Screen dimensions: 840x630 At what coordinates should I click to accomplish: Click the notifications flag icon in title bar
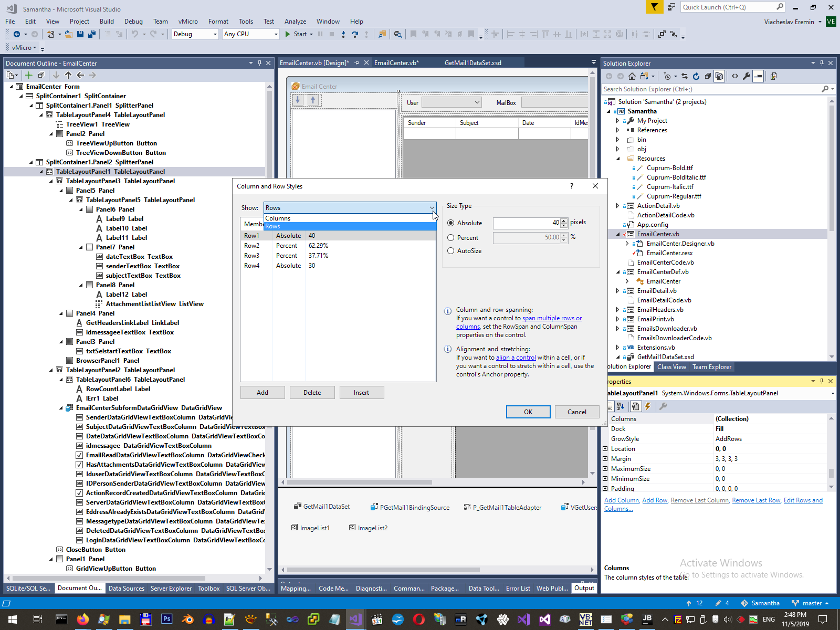tap(654, 7)
